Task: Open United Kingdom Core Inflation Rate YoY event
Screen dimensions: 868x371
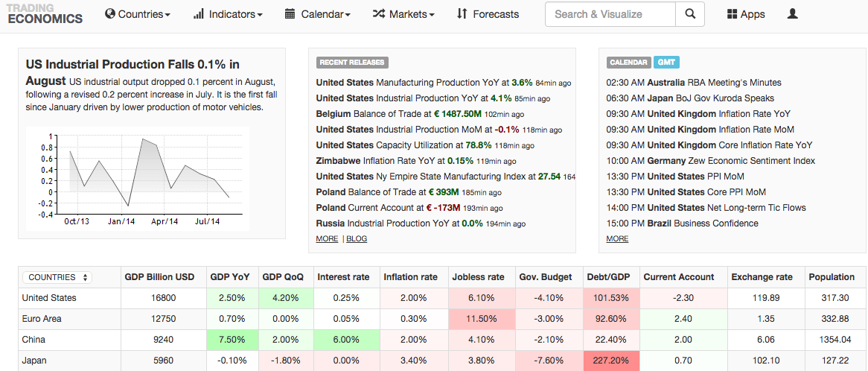Action: pos(709,145)
